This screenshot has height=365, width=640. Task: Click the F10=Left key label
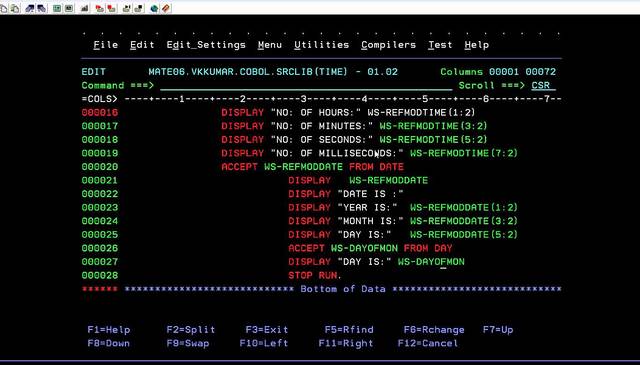pyautogui.click(x=264, y=343)
